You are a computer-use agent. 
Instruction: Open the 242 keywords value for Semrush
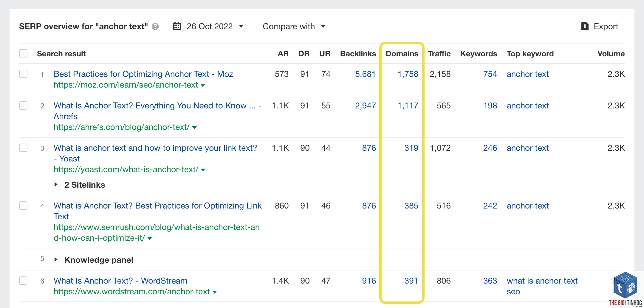[x=490, y=206]
